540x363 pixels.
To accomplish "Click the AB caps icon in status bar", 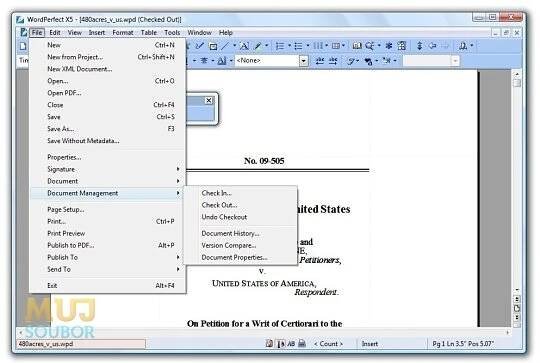I will [291, 343].
